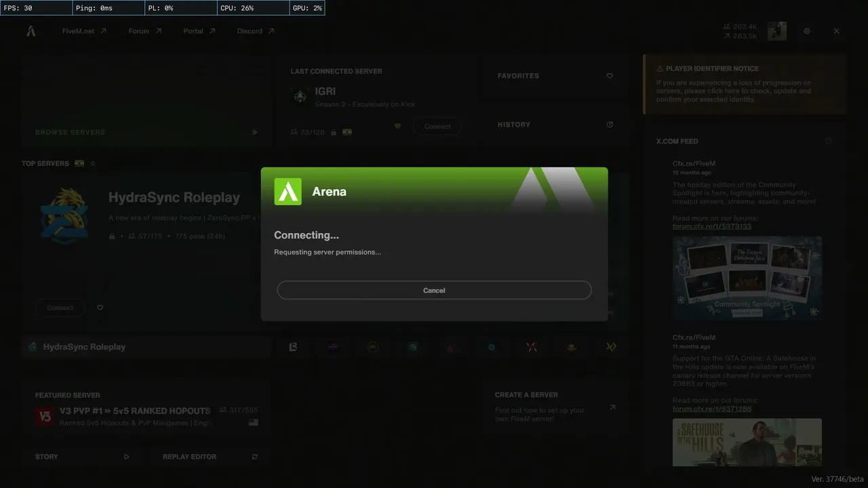
Task: Cancel the Arena server connection
Action: [434, 290]
